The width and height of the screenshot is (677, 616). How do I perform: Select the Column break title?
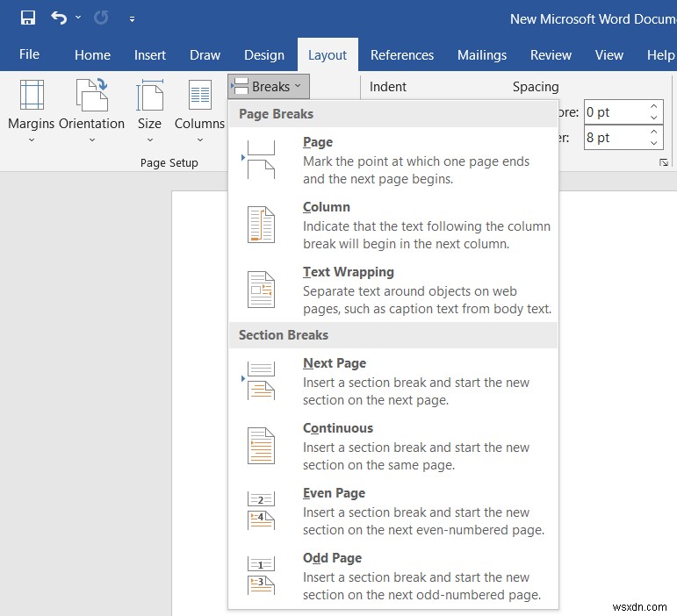click(x=327, y=206)
